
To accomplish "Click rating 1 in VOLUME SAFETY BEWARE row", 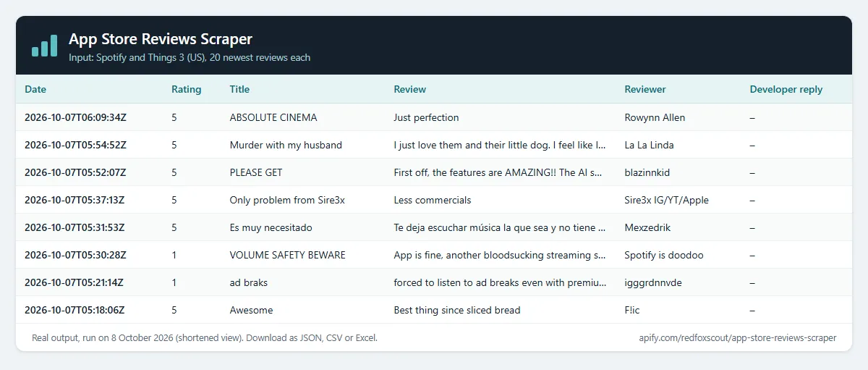I will pyautogui.click(x=174, y=255).
